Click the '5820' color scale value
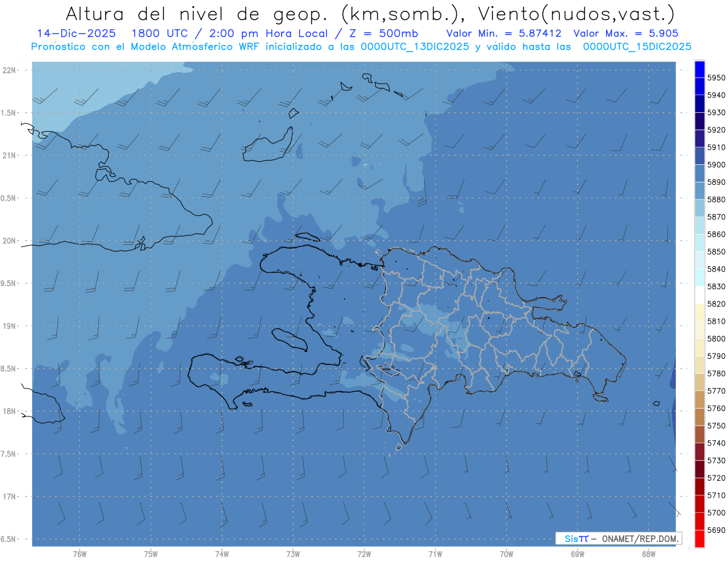Image resolution: width=728 pixels, height=562 pixels. (716, 304)
